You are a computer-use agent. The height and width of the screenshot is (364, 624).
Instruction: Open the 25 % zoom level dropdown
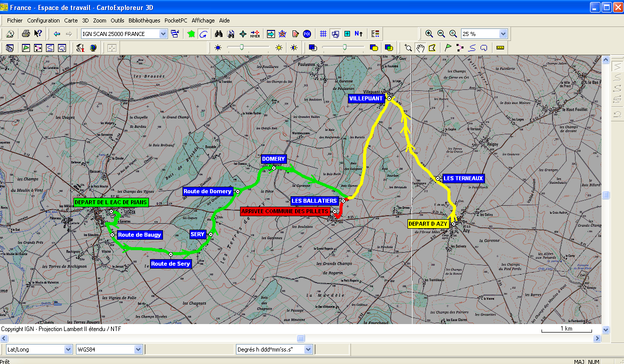point(503,34)
